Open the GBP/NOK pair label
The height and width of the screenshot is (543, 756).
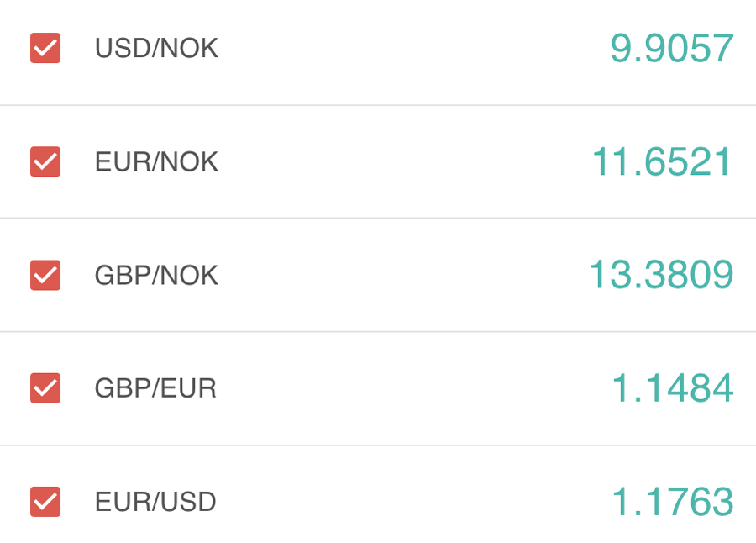tap(156, 276)
